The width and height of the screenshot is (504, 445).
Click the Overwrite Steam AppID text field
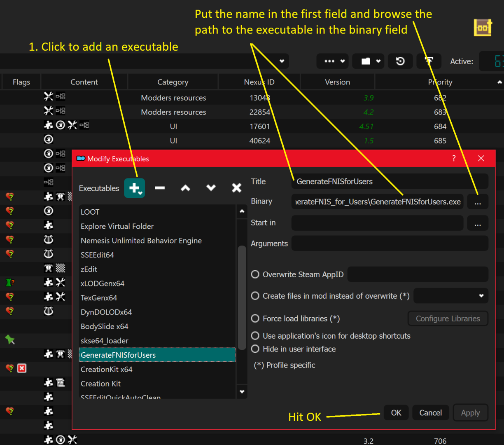[418, 274]
